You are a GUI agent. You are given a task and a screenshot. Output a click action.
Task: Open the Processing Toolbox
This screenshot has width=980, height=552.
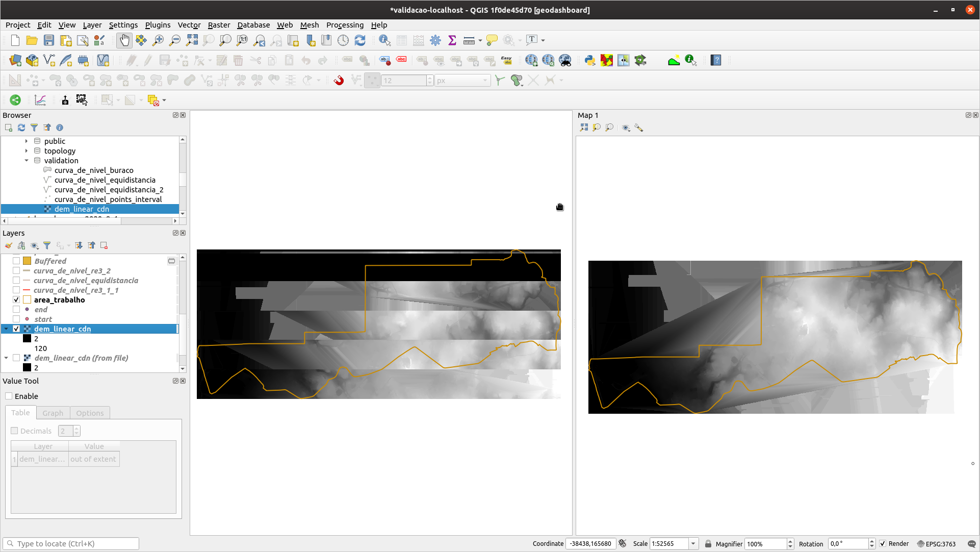click(x=435, y=40)
